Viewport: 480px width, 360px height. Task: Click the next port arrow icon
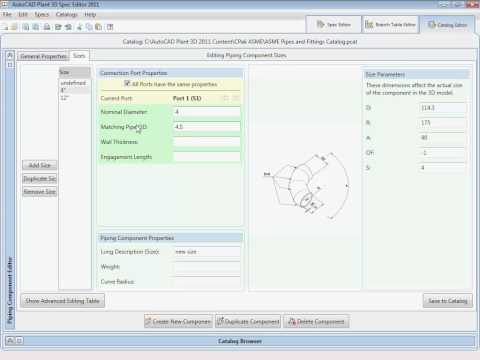coord(236,98)
